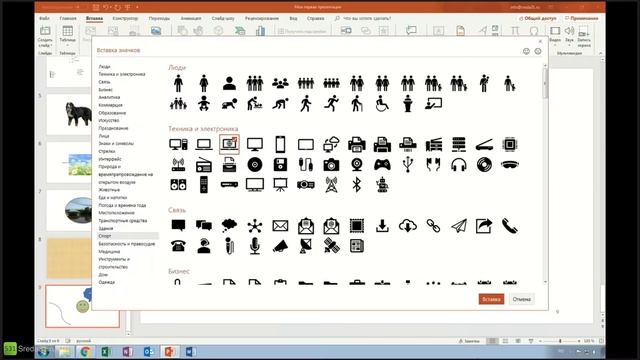Open the Анимация ribbon tab
640x360 pixels.
(191, 18)
